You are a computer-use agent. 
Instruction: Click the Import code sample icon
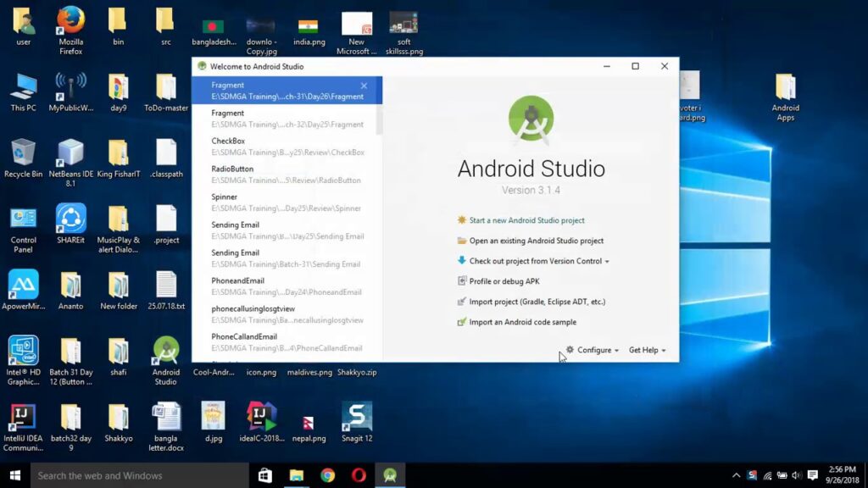(x=462, y=322)
